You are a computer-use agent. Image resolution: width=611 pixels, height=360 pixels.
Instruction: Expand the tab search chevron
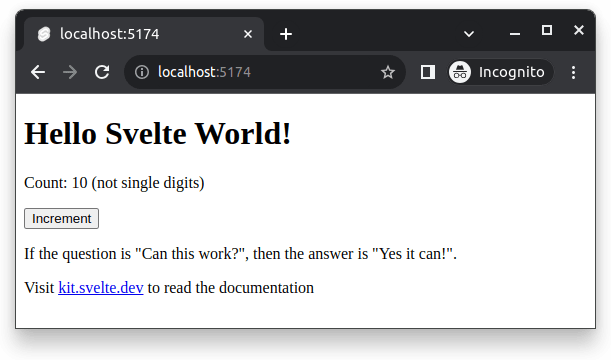[x=469, y=34]
